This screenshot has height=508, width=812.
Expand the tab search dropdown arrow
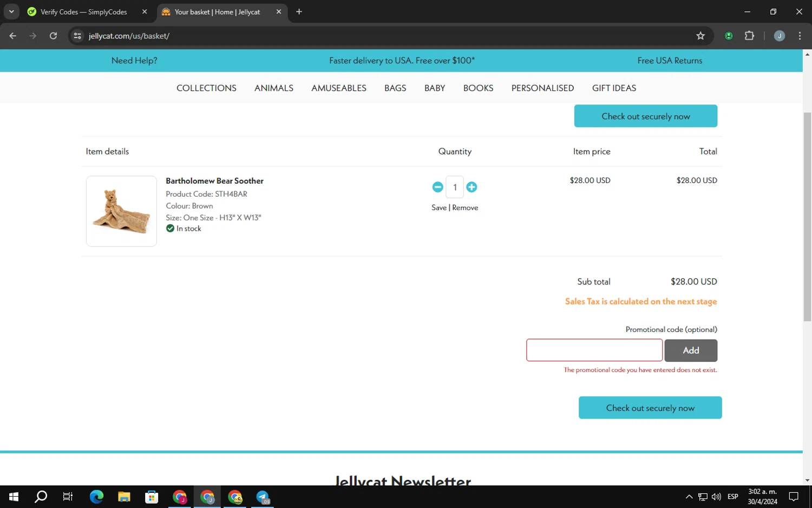11,11
